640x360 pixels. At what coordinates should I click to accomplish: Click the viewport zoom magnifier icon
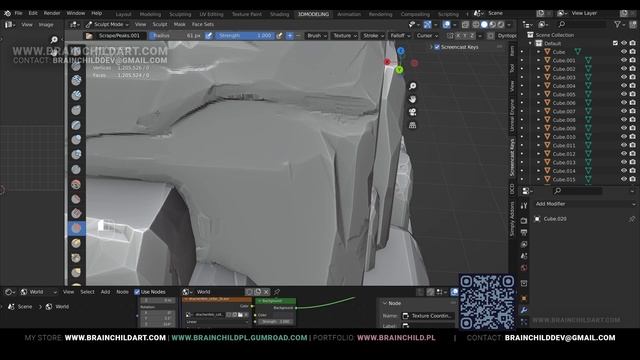coord(413,86)
